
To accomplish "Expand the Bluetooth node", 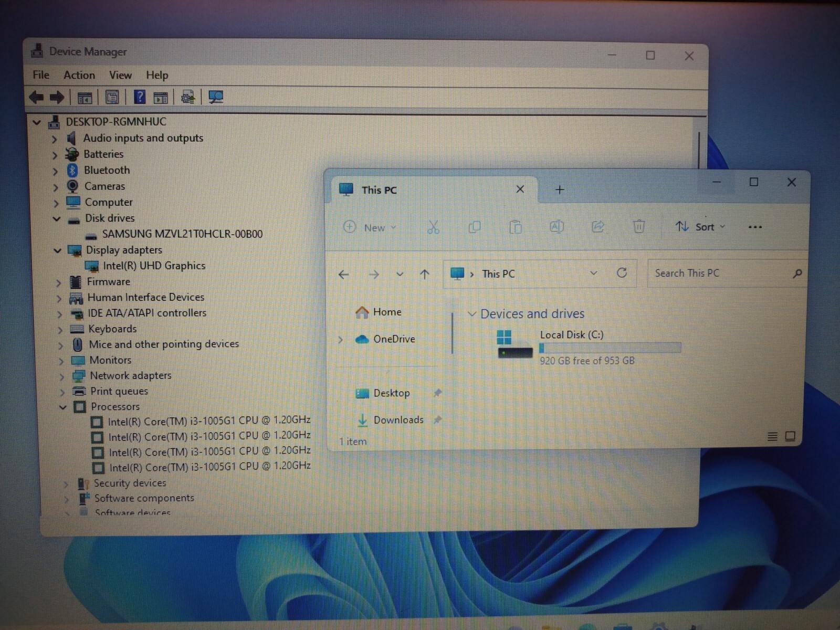I will click(x=55, y=171).
